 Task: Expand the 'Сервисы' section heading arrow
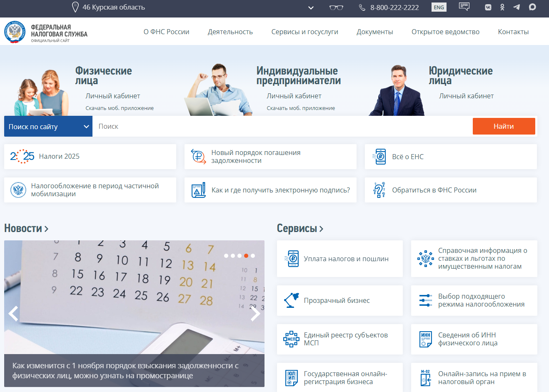[321, 229]
